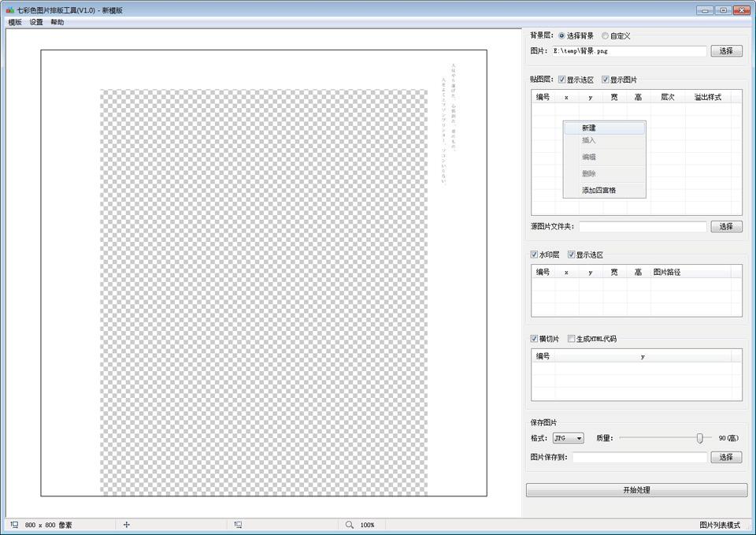Select the 自定义 background radio option
Image resolution: width=756 pixels, height=535 pixels.
click(x=605, y=35)
